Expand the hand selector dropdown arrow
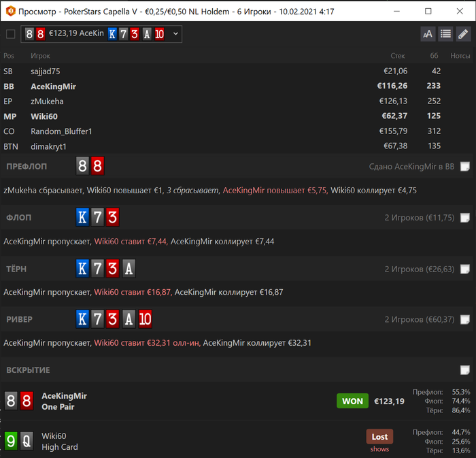 click(175, 34)
